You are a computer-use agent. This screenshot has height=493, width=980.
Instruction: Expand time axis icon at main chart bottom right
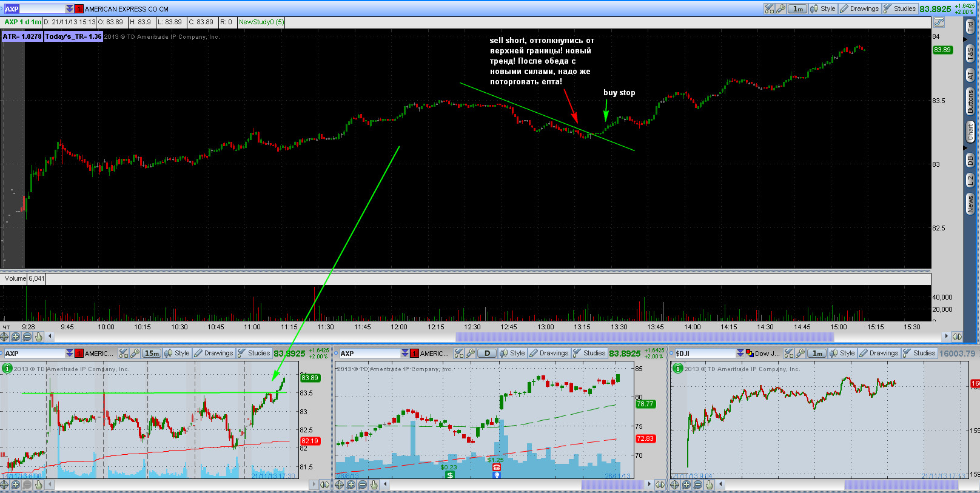957,337
